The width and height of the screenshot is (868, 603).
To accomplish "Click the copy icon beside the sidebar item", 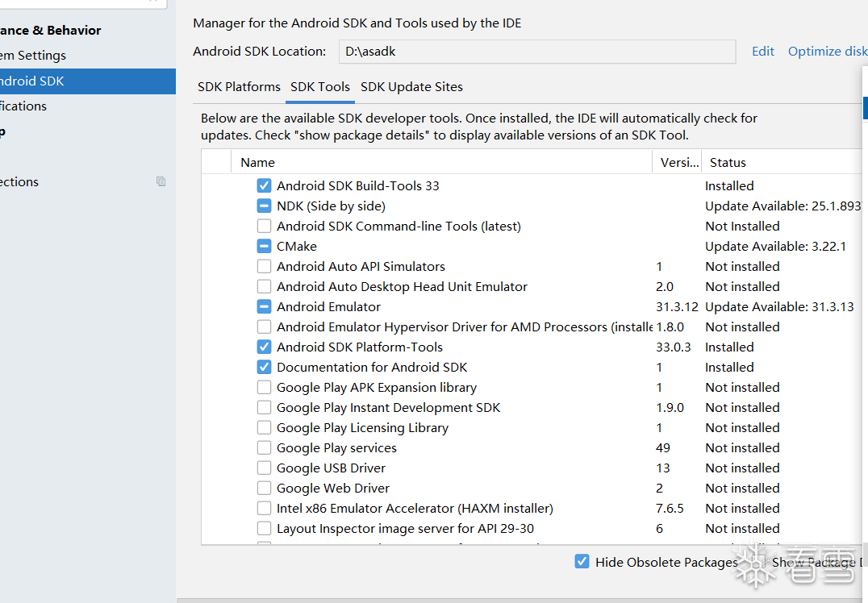I will pos(161,181).
